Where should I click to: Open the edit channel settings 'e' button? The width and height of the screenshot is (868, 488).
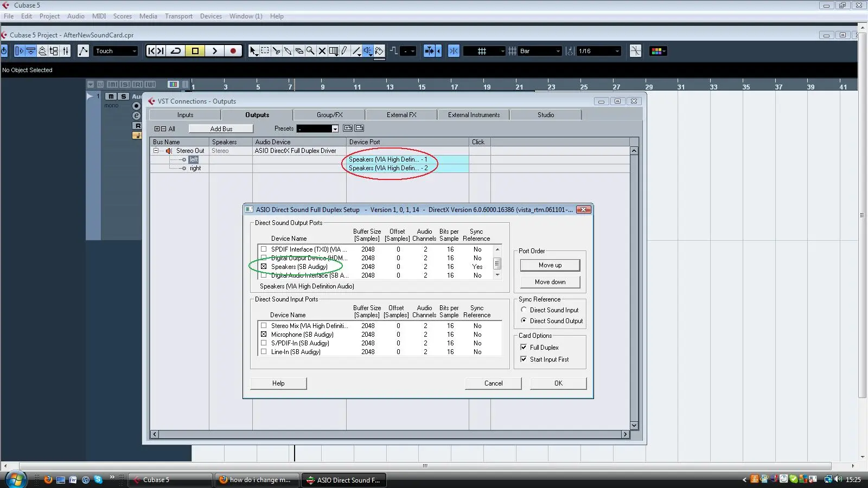[136, 115]
